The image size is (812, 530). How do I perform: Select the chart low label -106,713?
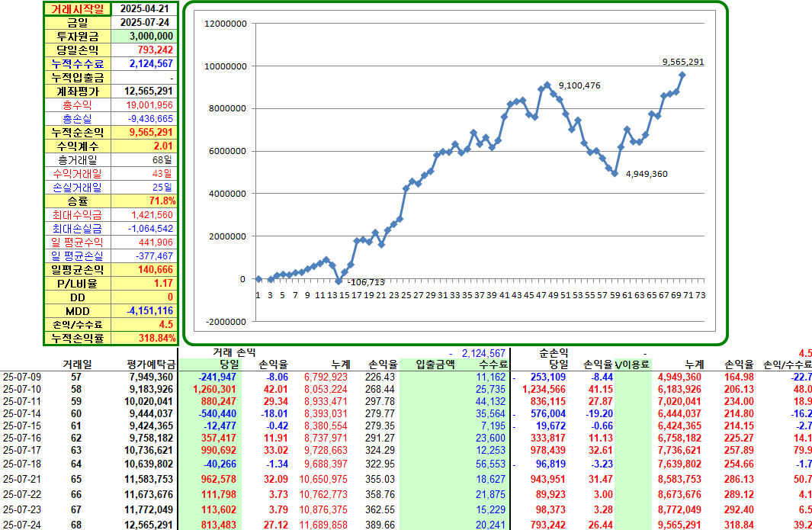click(x=366, y=282)
